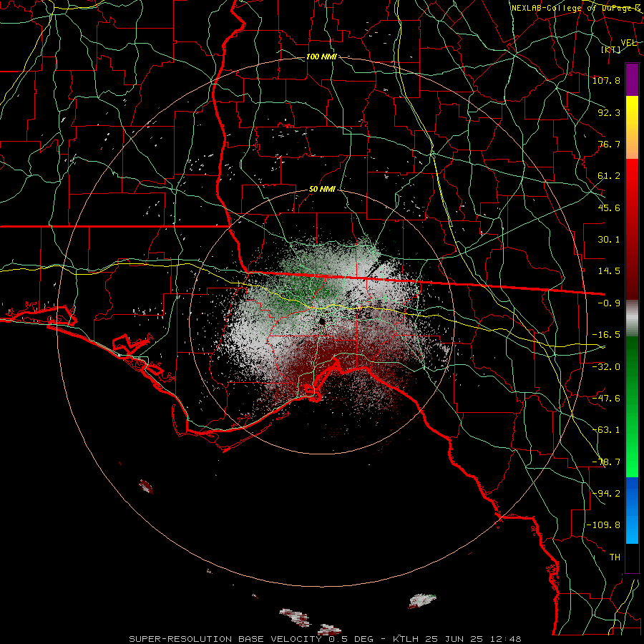Click the -94.2 velocity scale value

pos(606,493)
